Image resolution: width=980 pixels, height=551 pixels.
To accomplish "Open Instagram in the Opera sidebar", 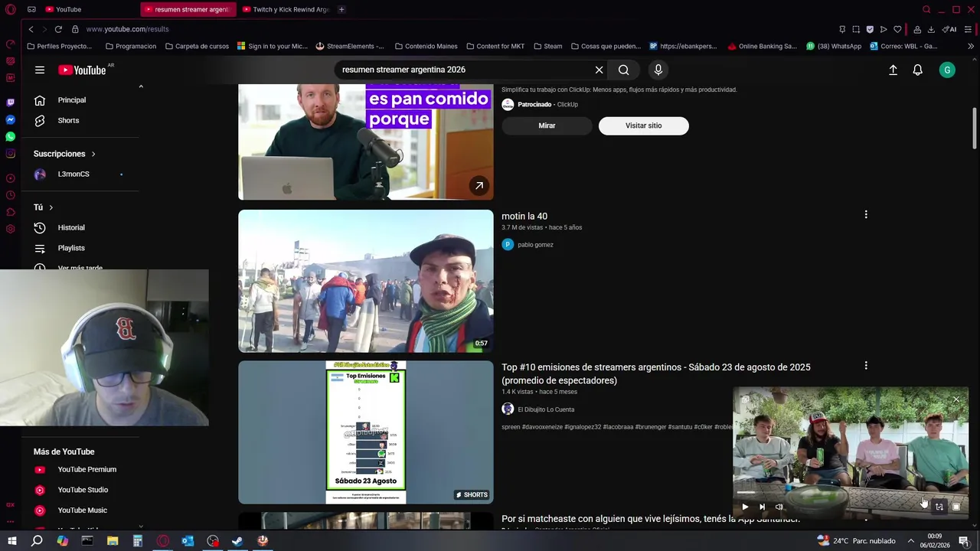I will 10,154.
